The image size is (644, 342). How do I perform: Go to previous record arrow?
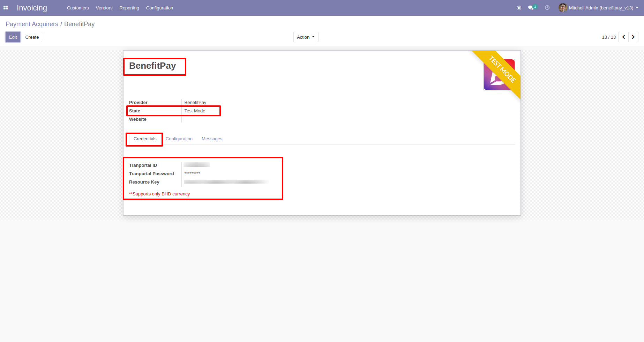[x=623, y=37]
